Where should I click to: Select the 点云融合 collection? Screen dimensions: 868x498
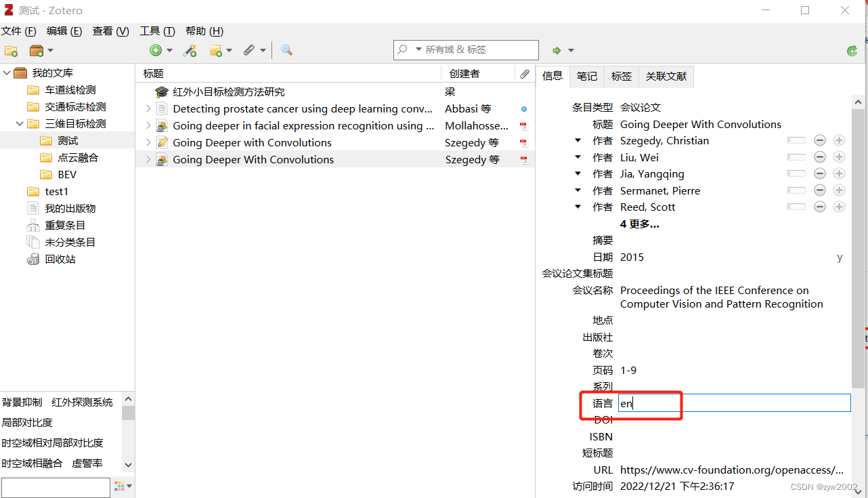tap(78, 158)
